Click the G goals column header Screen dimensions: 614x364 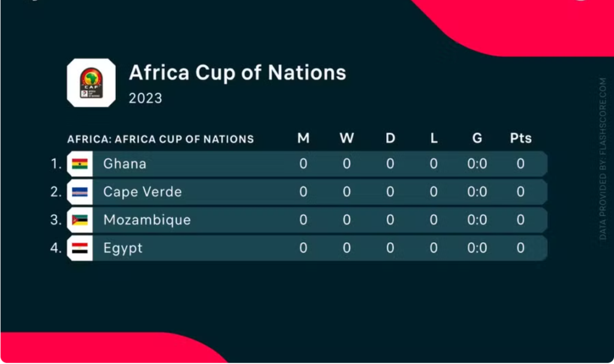tap(477, 139)
